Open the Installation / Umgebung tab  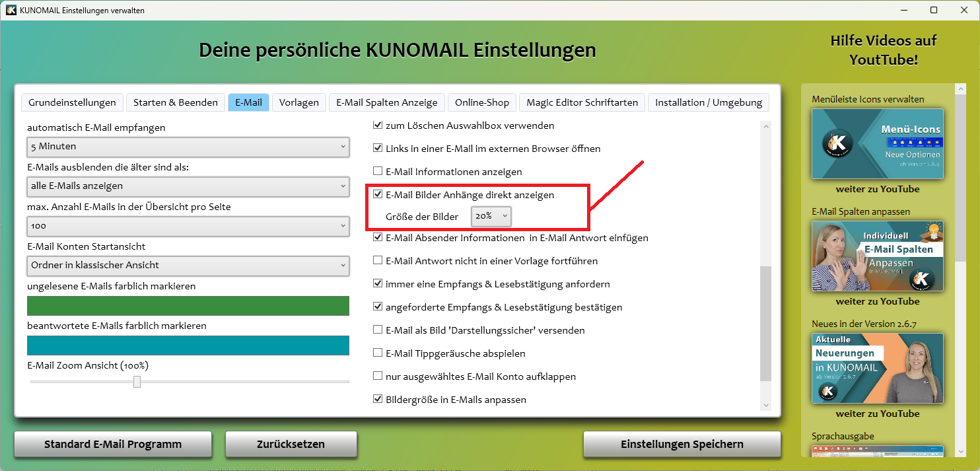tap(708, 102)
